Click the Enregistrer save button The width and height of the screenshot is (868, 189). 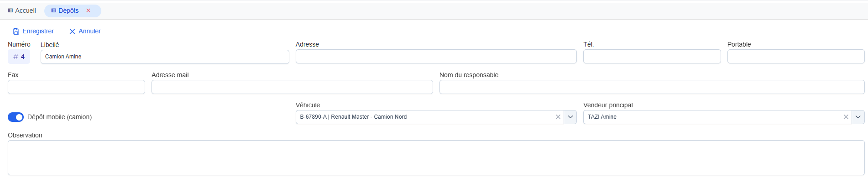33,31
